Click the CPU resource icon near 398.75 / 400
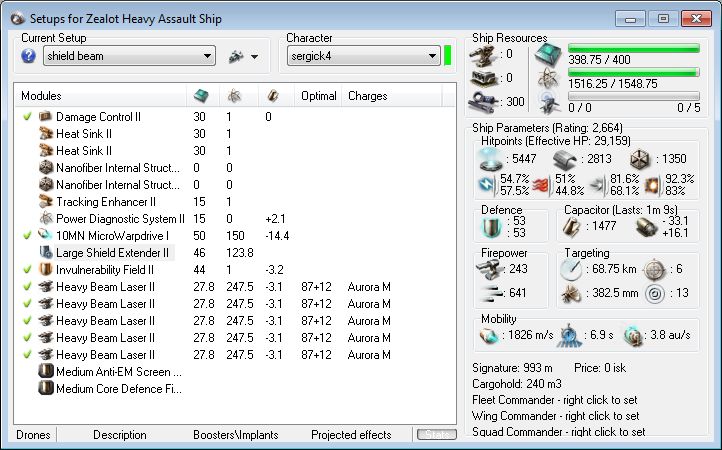The width and height of the screenshot is (722, 450). (548, 54)
